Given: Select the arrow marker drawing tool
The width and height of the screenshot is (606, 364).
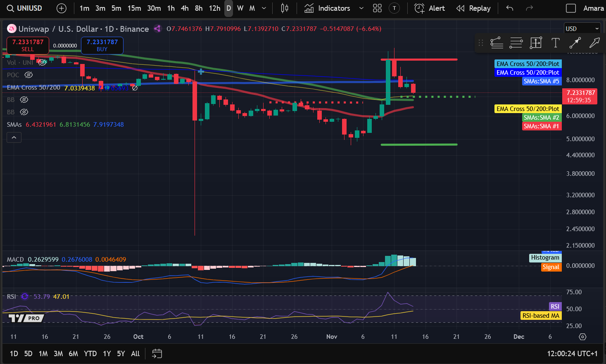Looking at the screenshot, I should click(x=594, y=43).
